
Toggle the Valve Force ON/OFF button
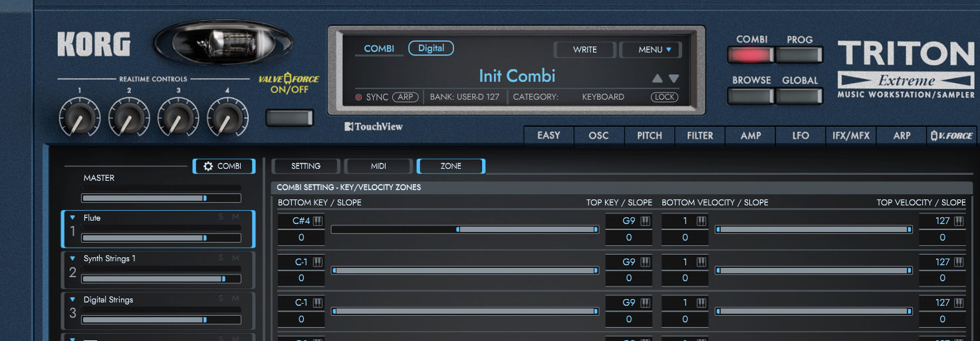coord(289,118)
